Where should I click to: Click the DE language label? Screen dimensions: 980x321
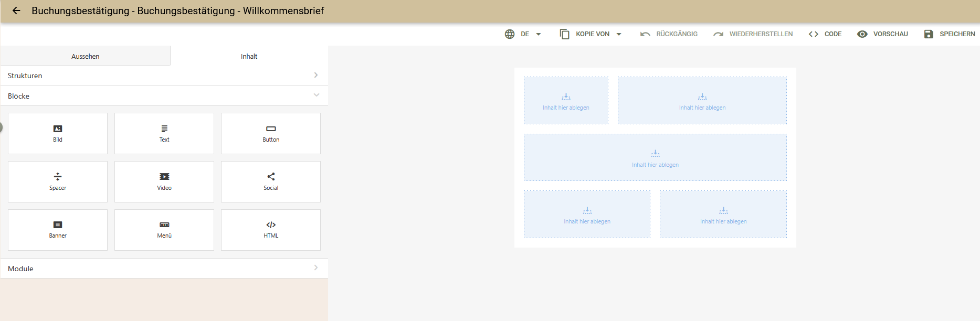[x=525, y=34]
